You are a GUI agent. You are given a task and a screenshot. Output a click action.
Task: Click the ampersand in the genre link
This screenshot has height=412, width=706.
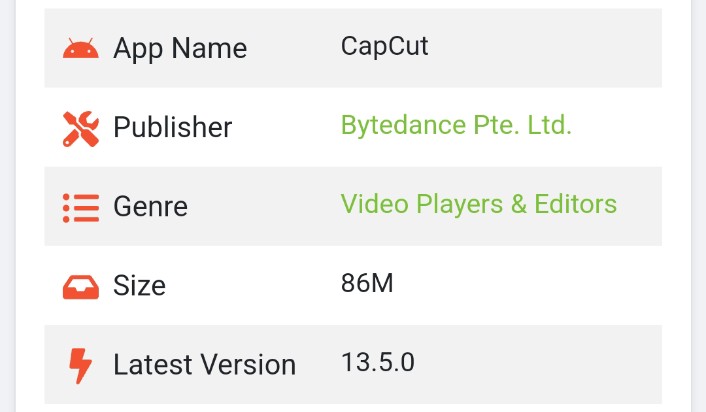click(518, 204)
